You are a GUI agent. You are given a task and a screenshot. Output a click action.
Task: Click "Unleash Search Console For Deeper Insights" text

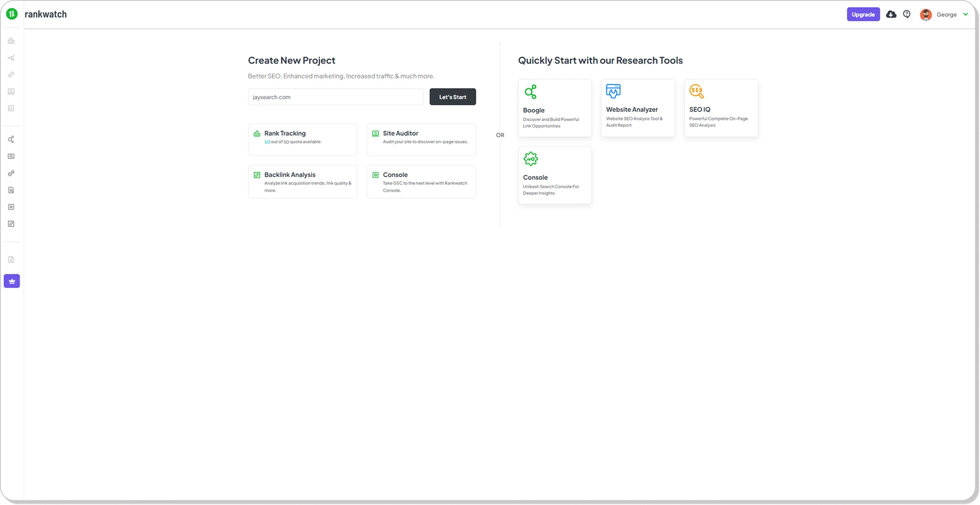tap(551, 190)
